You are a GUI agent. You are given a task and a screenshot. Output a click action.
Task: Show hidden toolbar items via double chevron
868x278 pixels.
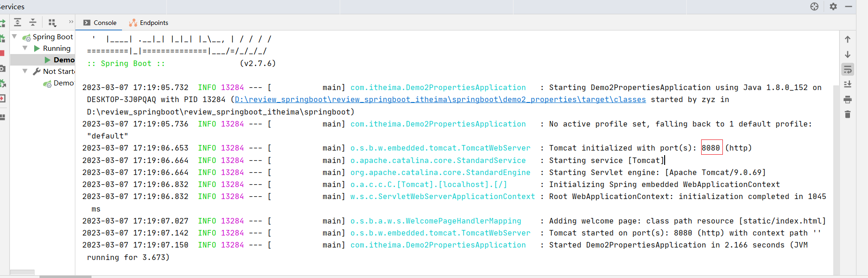[71, 22]
